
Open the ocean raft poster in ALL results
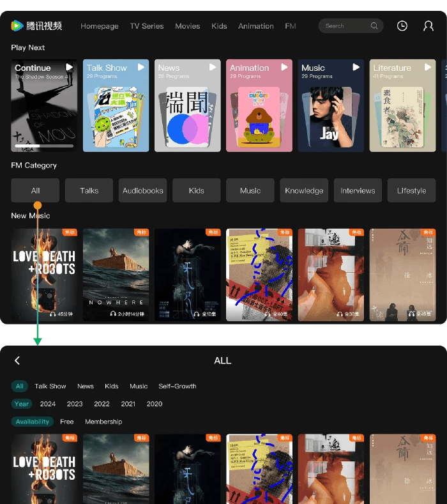116,469
